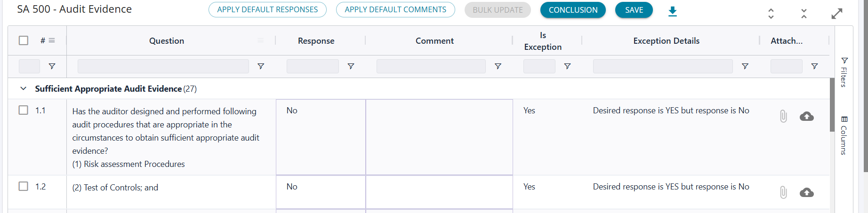Collapse all rows using the inward chevrons icon
868x213 pixels.
pyautogui.click(x=804, y=13)
